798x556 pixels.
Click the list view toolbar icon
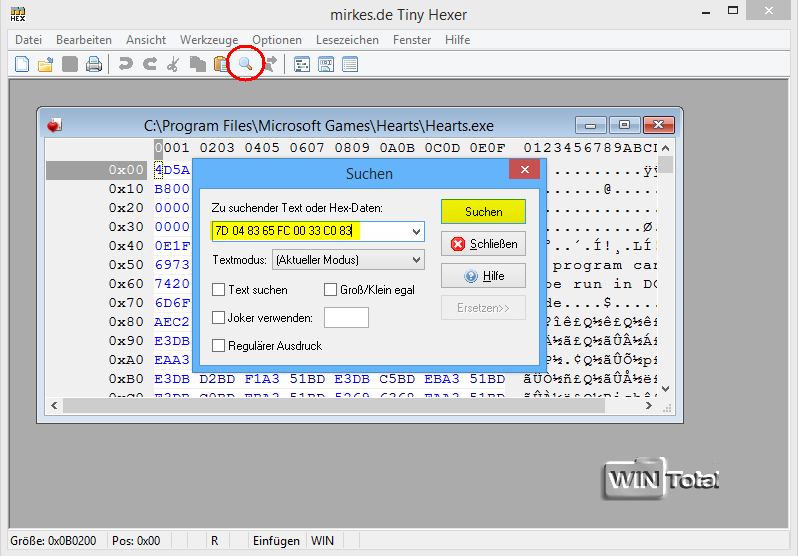pos(350,65)
